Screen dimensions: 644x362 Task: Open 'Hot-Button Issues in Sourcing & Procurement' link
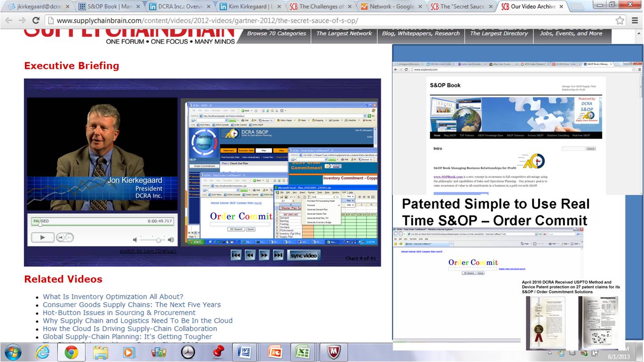(x=119, y=313)
